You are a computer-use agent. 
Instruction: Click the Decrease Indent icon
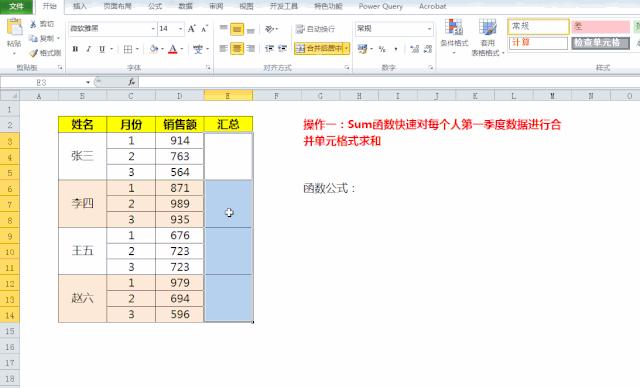pyautogui.click(x=269, y=49)
